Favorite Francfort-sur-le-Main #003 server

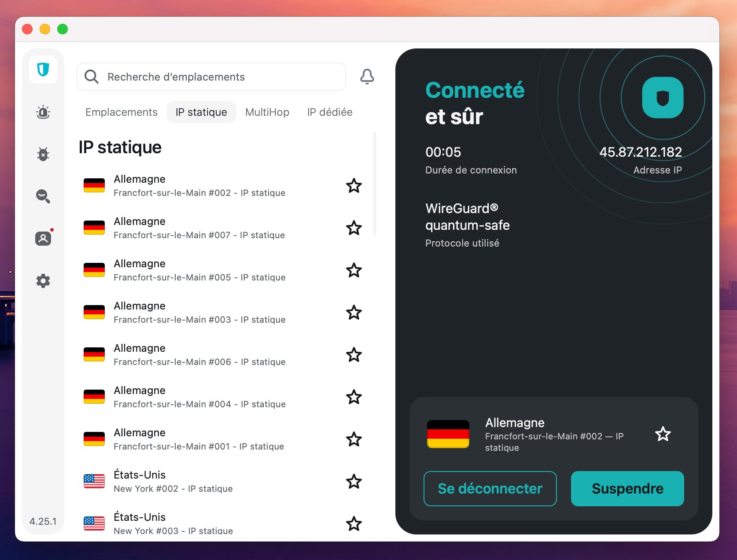pyautogui.click(x=354, y=313)
